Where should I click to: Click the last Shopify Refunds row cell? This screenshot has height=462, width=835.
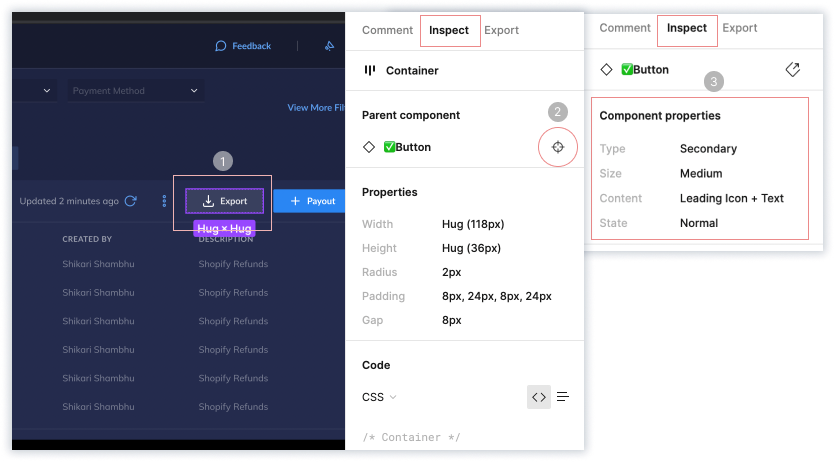(233, 407)
